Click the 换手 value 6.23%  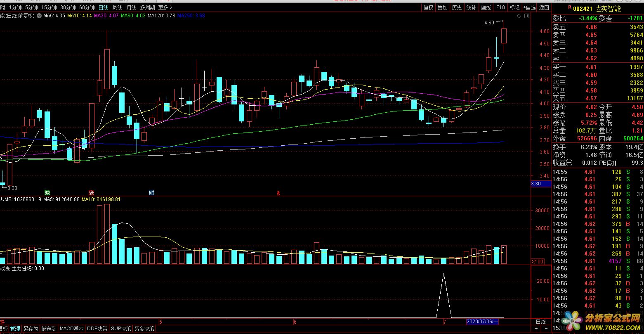(x=589, y=147)
